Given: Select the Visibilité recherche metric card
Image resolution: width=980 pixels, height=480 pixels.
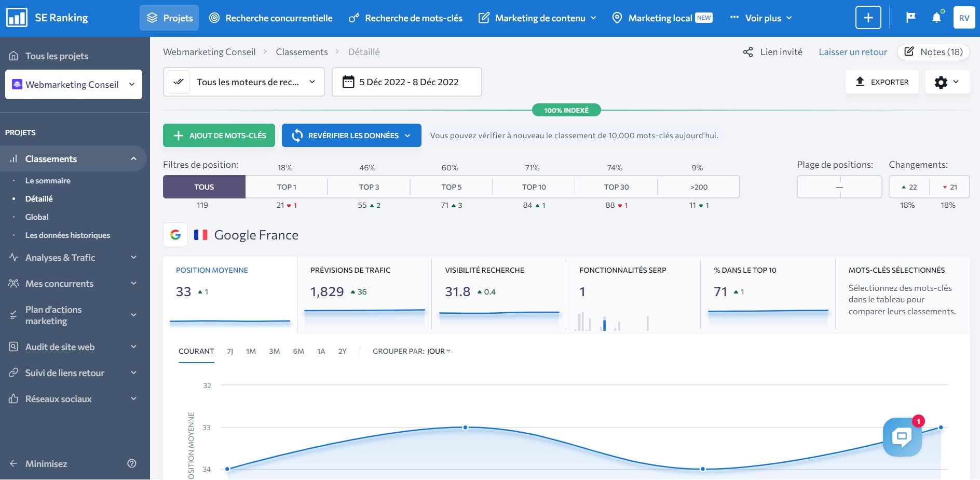Looking at the screenshot, I should click(499, 294).
